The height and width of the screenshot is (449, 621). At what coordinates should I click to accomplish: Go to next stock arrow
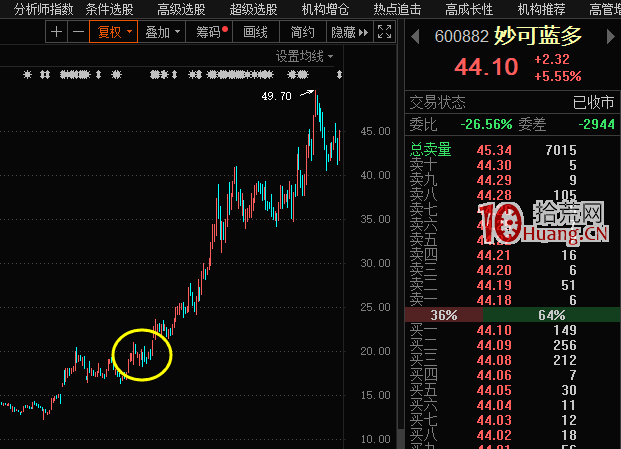[x=610, y=37]
